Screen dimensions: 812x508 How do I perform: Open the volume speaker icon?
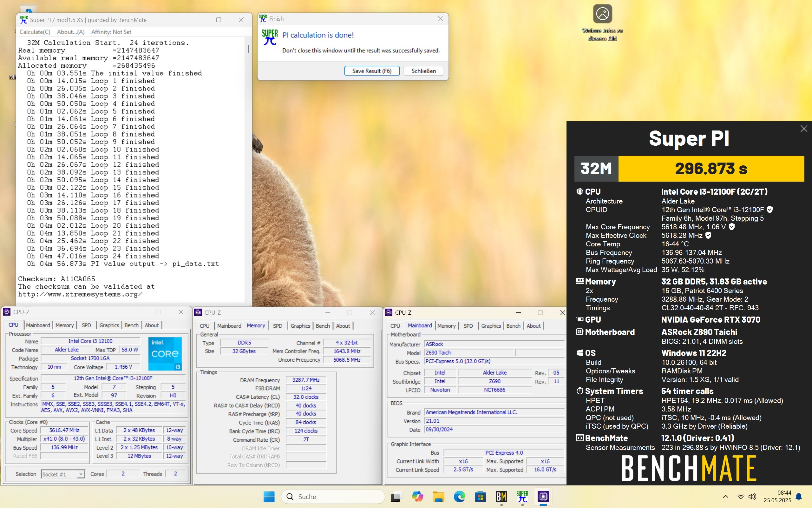point(752,497)
